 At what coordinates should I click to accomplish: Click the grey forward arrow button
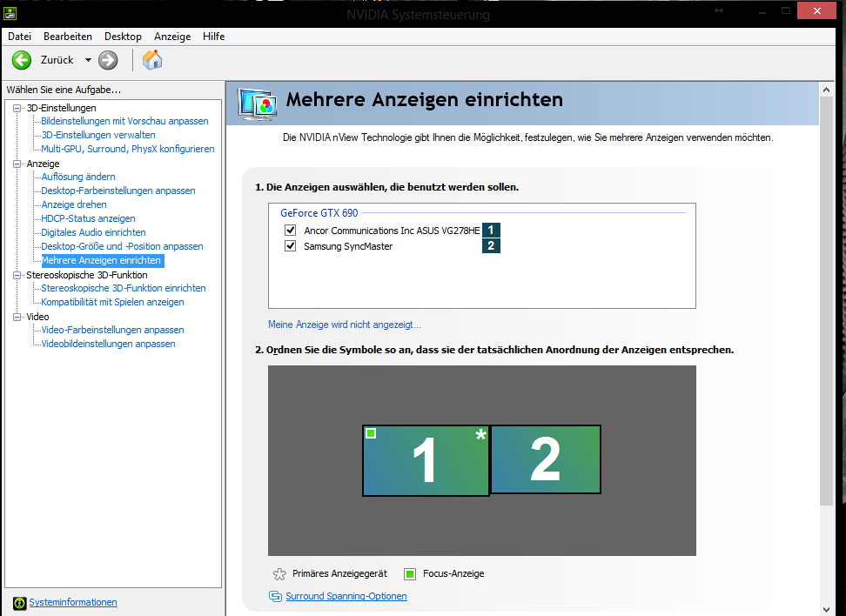click(x=108, y=60)
